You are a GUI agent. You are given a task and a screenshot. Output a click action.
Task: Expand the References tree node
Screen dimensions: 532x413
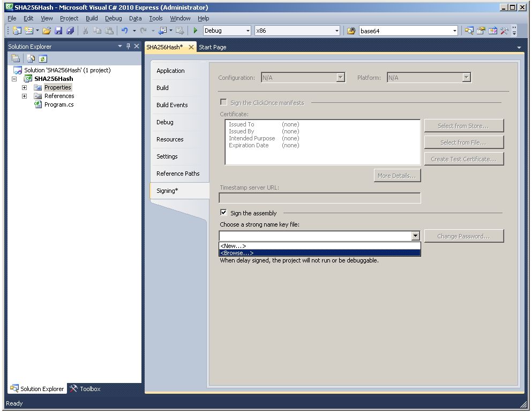(25, 96)
